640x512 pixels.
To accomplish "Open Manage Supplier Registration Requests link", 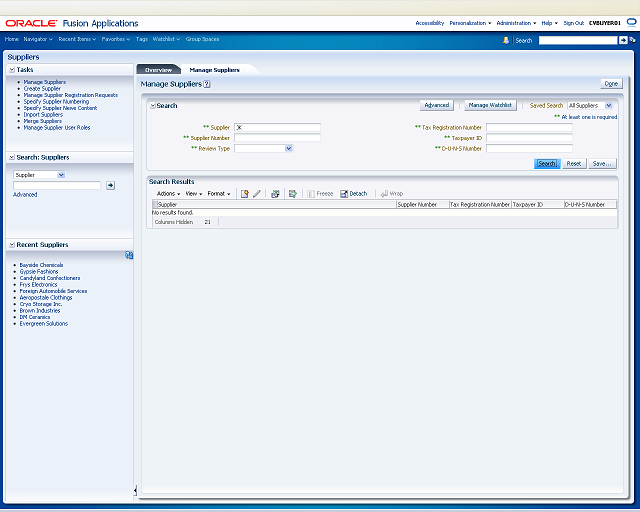I will pyautogui.click(x=71, y=95).
